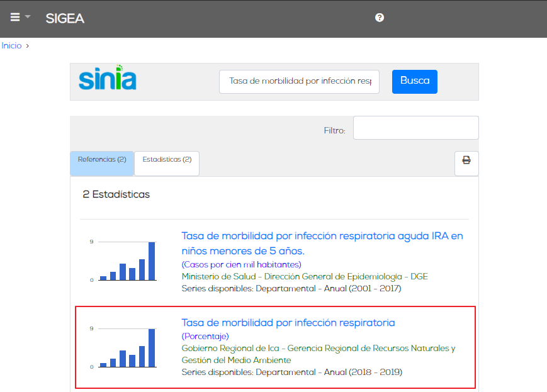
Task: Click the Ministerio de Salud source text
Action: [x=305, y=277]
